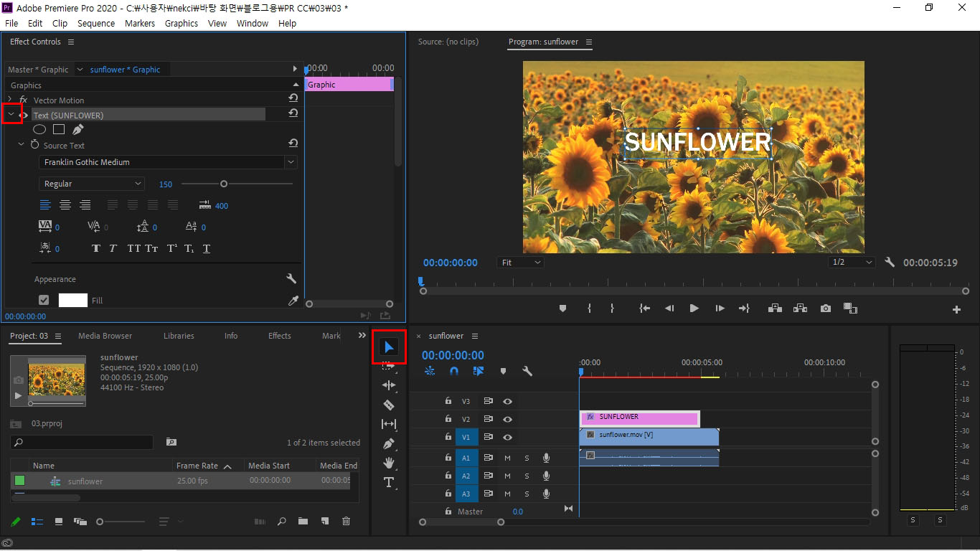Viewport: 980px width, 551px height.
Task: Collapse the Text (SUNFLOWER) layer
Action: pos(11,115)
